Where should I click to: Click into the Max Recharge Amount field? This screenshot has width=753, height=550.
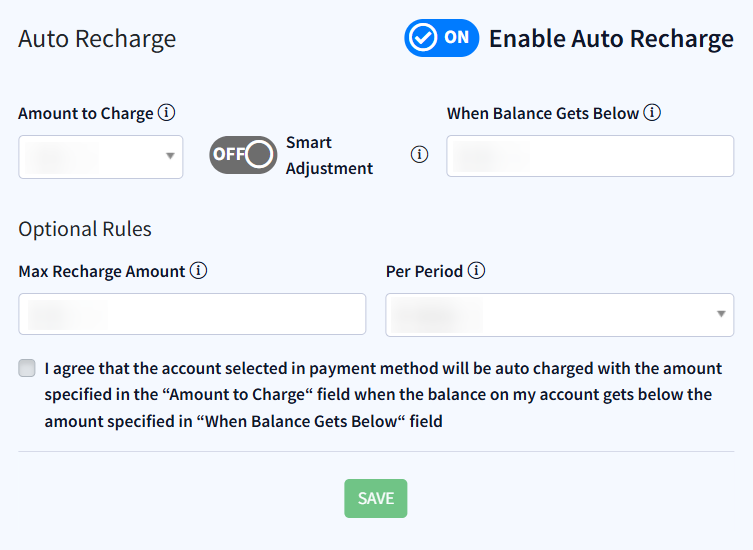(192, 314)
